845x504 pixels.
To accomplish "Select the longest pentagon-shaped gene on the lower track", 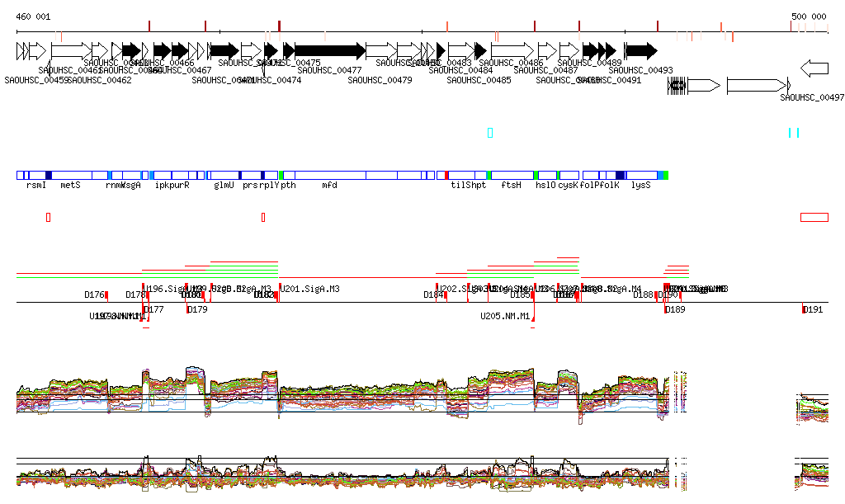I will tap(757, 86).
